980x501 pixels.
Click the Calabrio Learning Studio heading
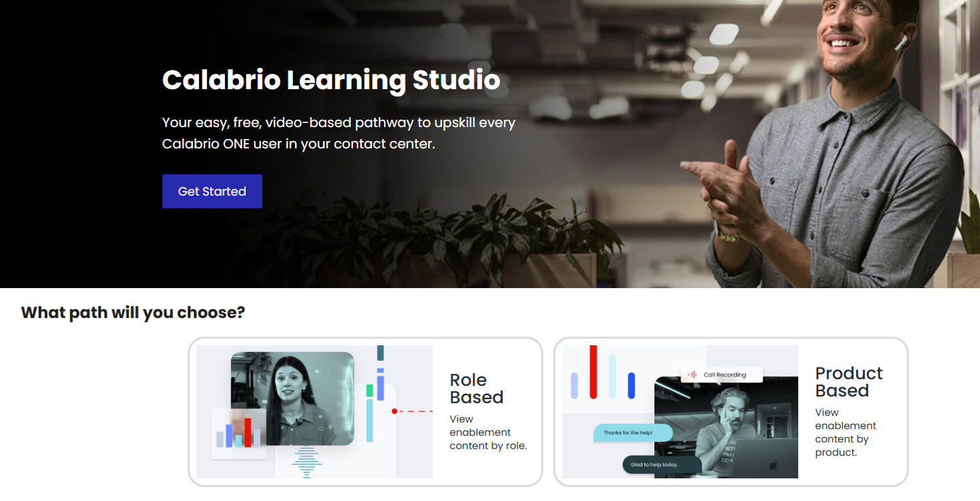coord(331,80)
